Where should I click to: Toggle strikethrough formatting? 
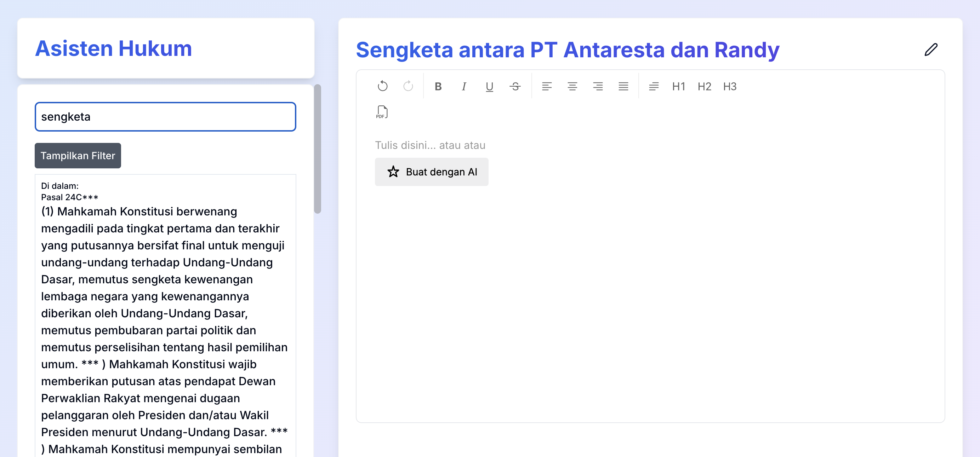point(515,86)
